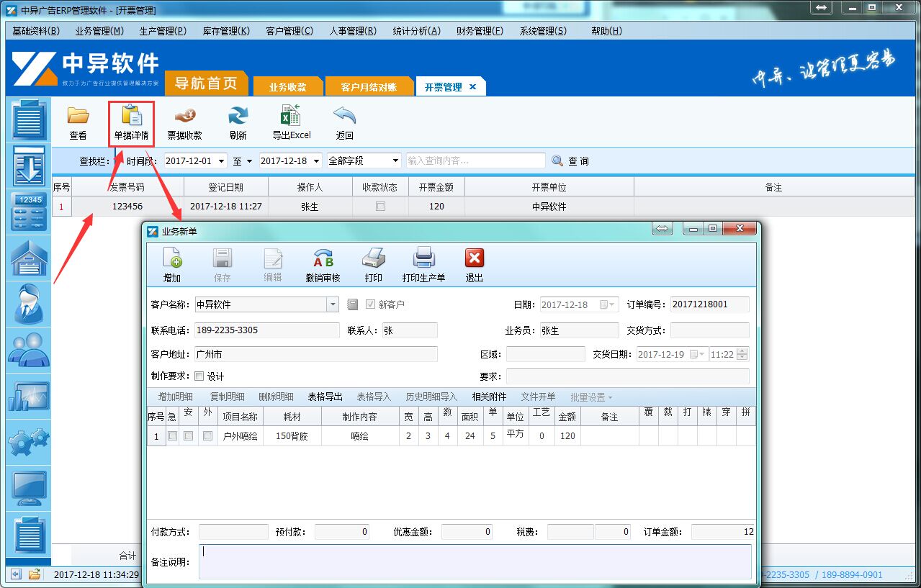The image size is (921, 588).
Task: Open the 财务管理(F) menu
Action: point(480,31)
